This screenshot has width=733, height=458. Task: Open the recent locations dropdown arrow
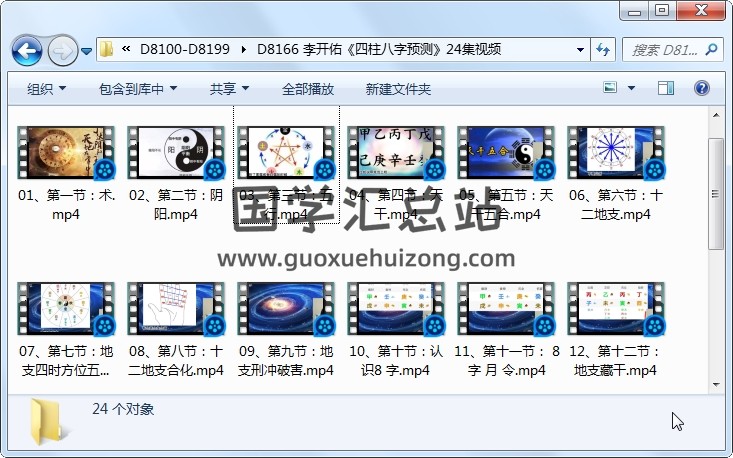[87, 49]
